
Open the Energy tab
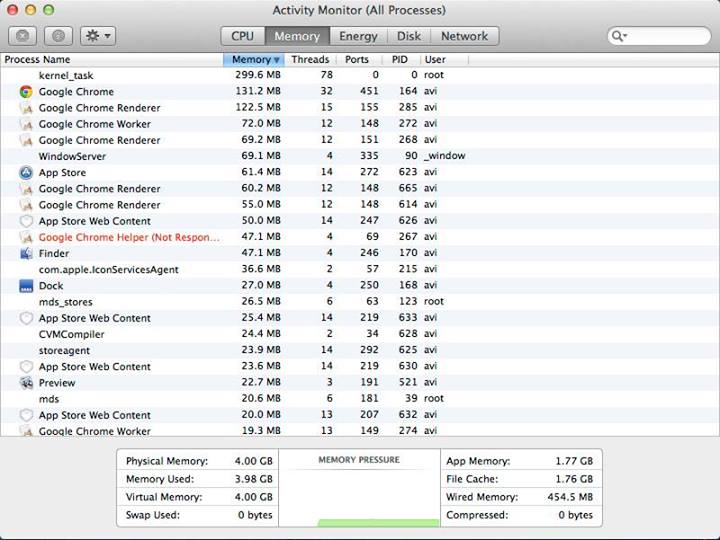click(x=358, y=36)
